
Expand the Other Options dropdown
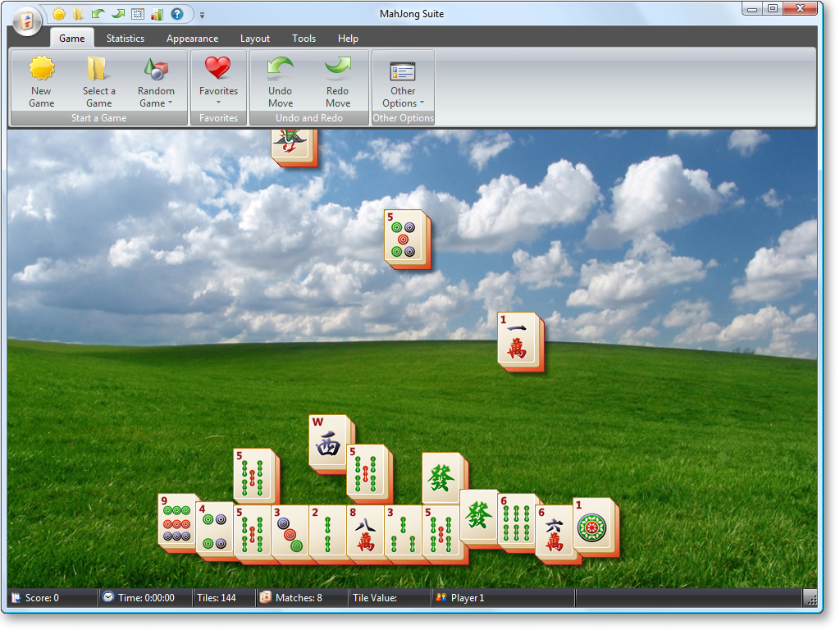click(403, 97)
